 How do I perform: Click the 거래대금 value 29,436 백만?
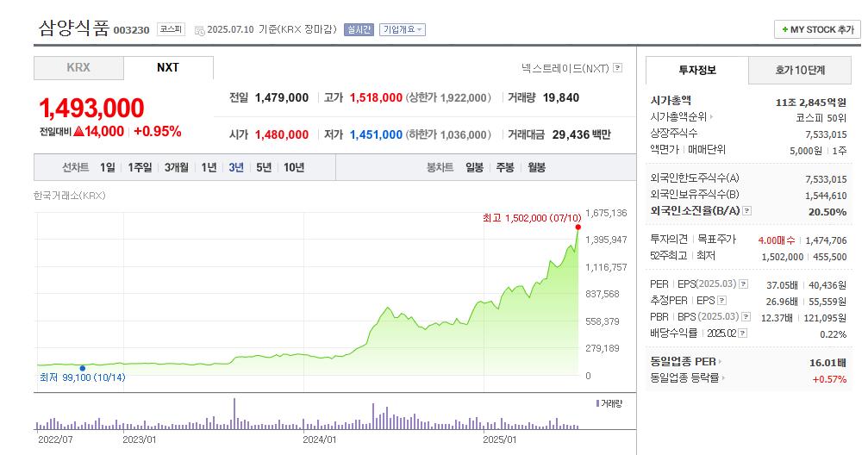581,134
